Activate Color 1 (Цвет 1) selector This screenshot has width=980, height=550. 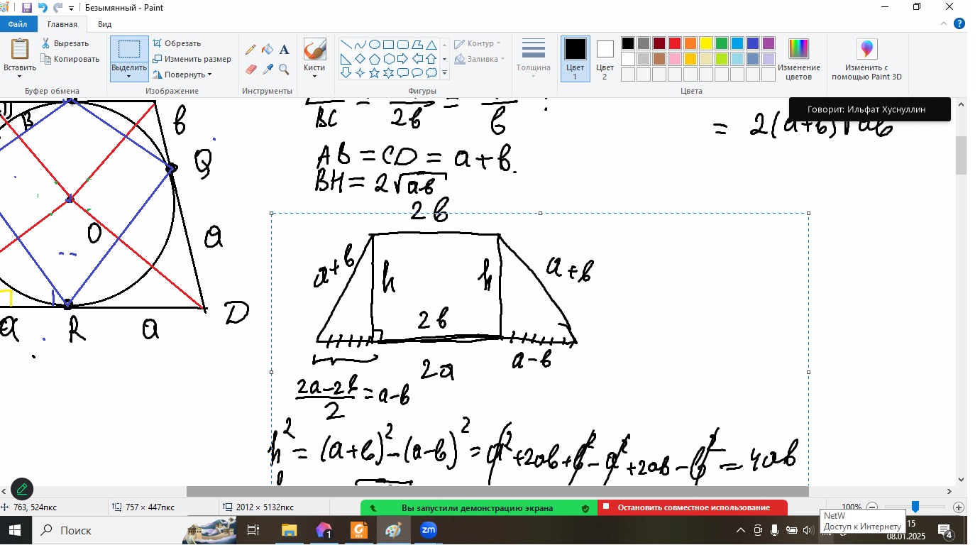click(x=575, y=58)
